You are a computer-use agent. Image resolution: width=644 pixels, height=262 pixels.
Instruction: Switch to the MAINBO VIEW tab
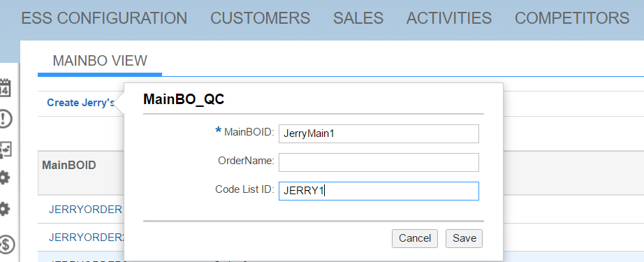pyautogui.click(x=100, y=61)
